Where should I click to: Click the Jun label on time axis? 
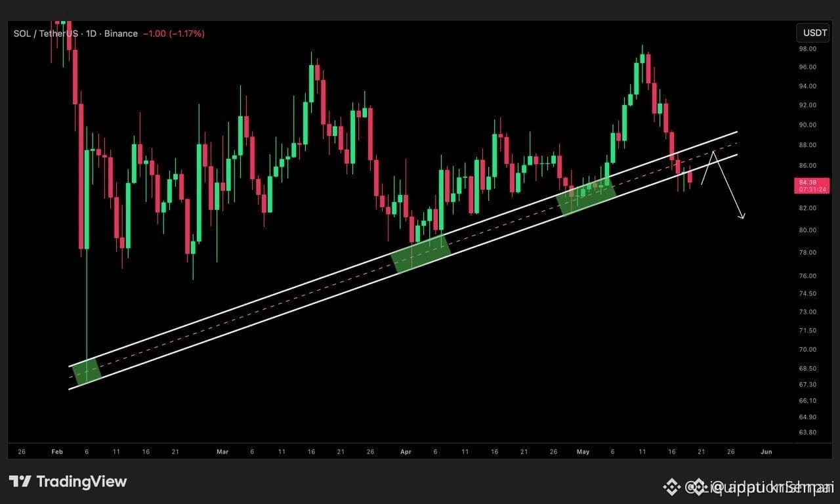click(766, 451)
